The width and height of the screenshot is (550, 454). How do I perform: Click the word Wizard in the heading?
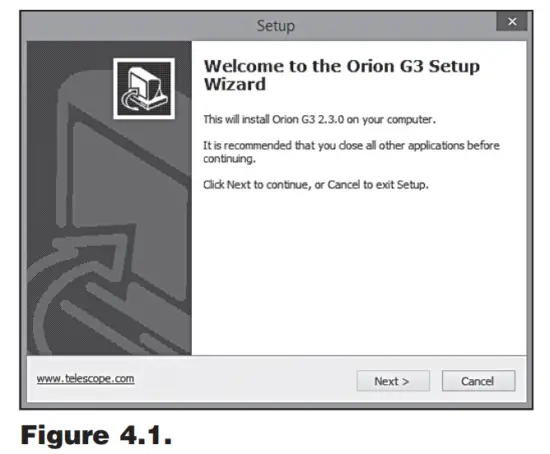point(235,85)
